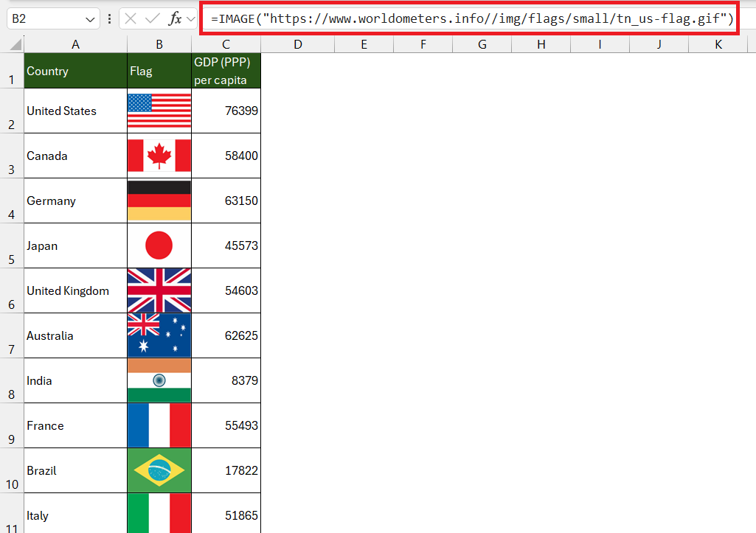Image resolution: width=756 pixels, height=533 pixels.
Task: Select the Italy flag image cell
Action: pos(159,513)
